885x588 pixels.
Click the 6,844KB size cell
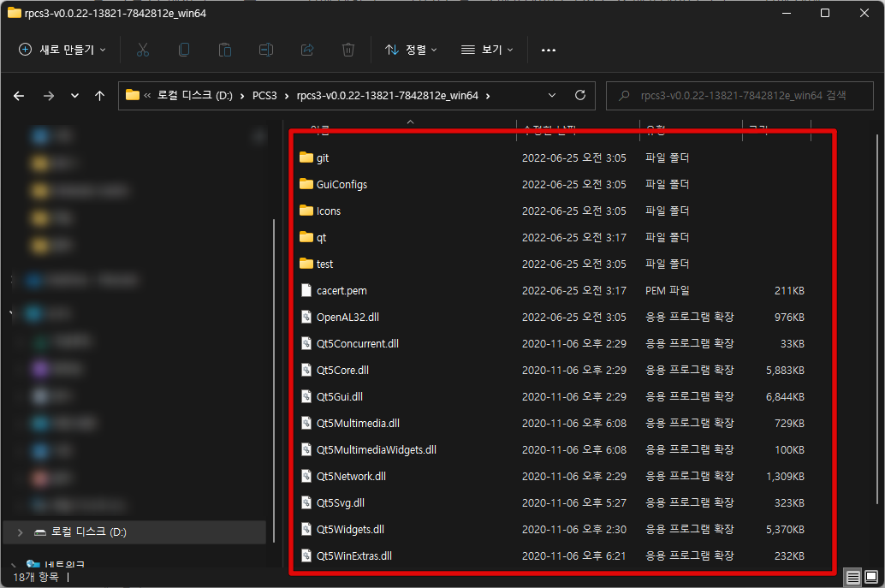tap(785, 396)
